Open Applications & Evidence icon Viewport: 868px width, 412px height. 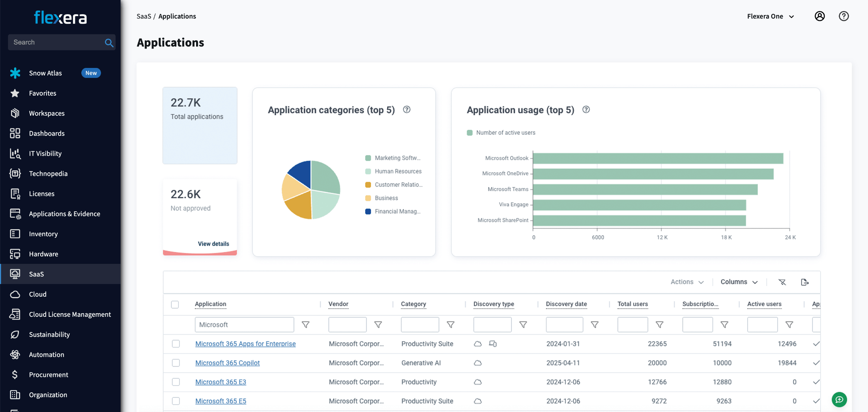coord(15,214)
